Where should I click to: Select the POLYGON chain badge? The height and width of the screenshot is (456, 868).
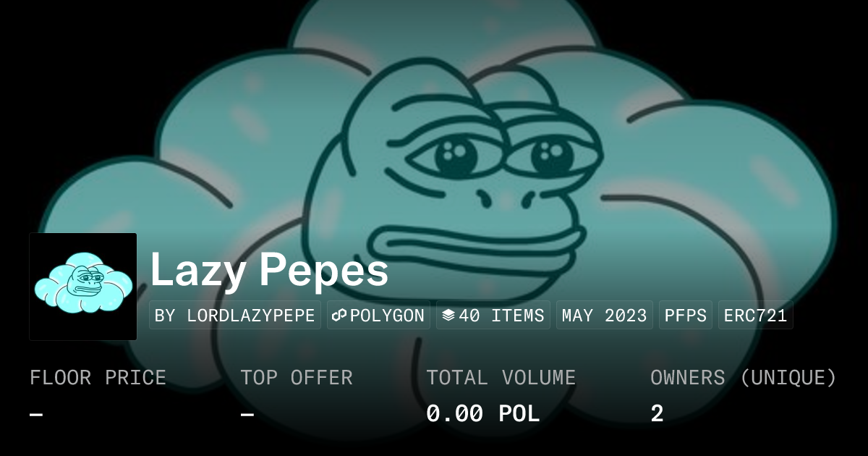tap(378, 316)
